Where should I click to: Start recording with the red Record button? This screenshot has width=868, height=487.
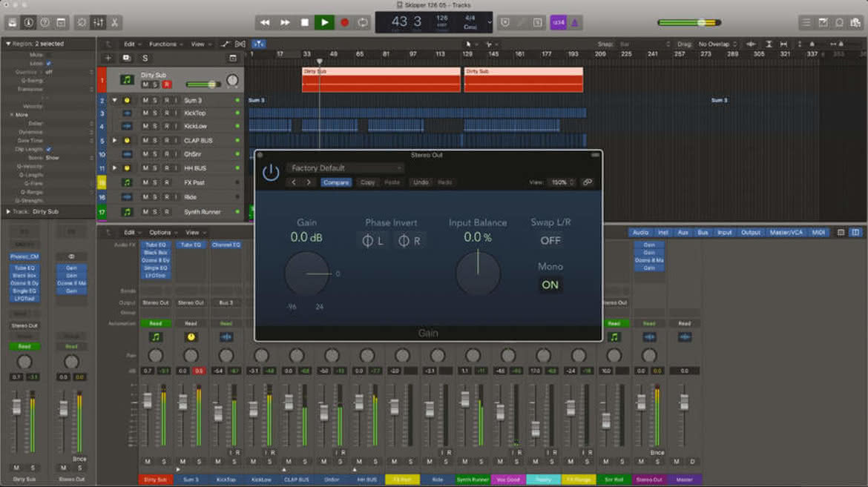tap(344, 23)
